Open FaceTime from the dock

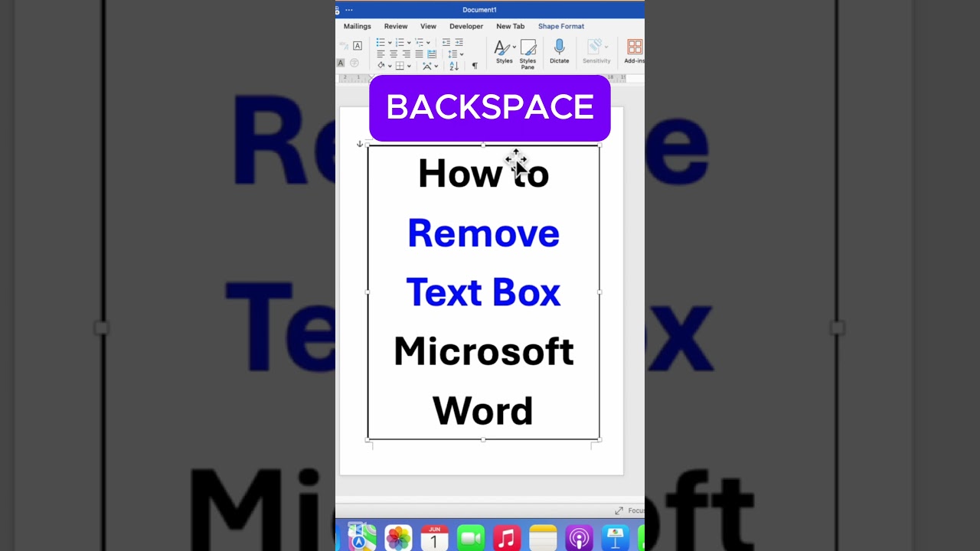pos(471,538)
